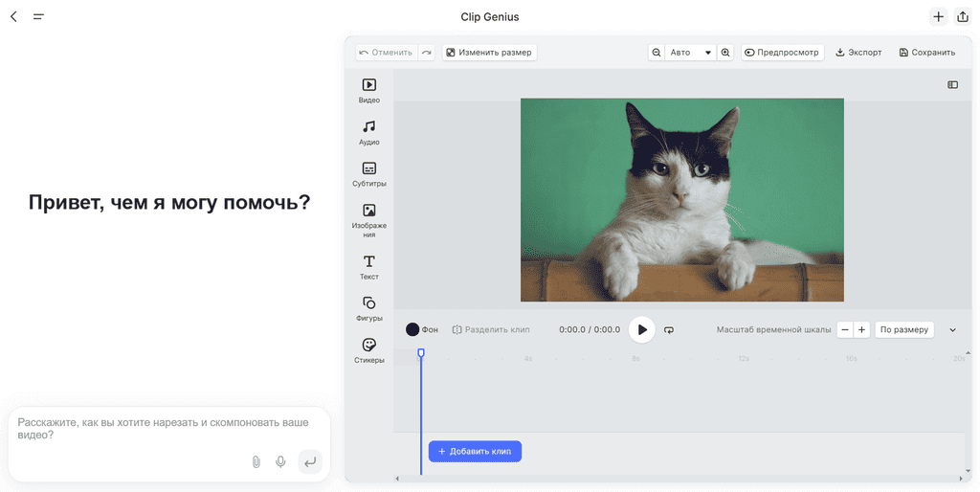This screenshot has height=492, width=980.
Task: Click Добавить клип button
Action: click(x=475, y=452)
